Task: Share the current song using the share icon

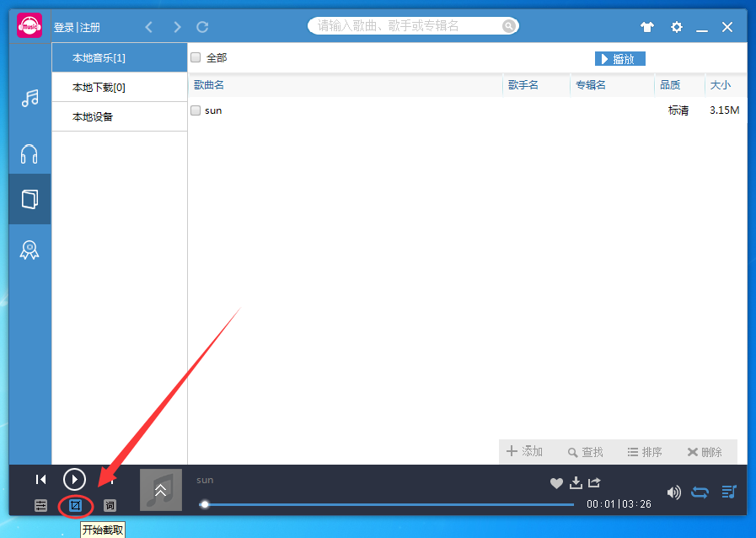Action: coord(595,482)
